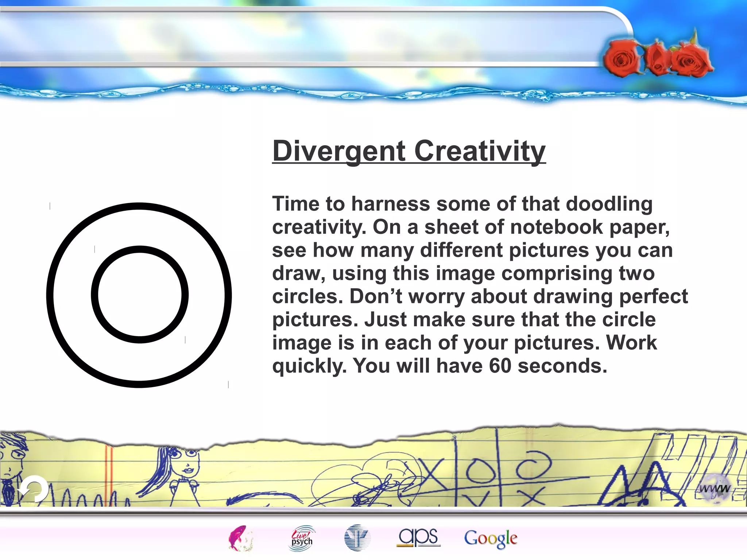The height and width of the screenshot is (560, 747).
Task: Click the curved return arrow icon
Action: coord(34,489)
